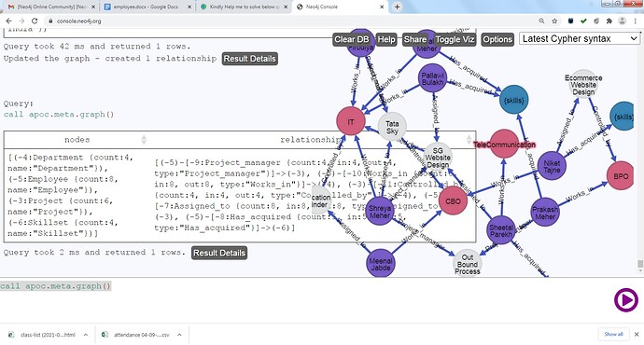This screenshot has width=644, height=345.
Task: Select the SG Website Design node
Action: pyautogui.click(x=438, y=158)
